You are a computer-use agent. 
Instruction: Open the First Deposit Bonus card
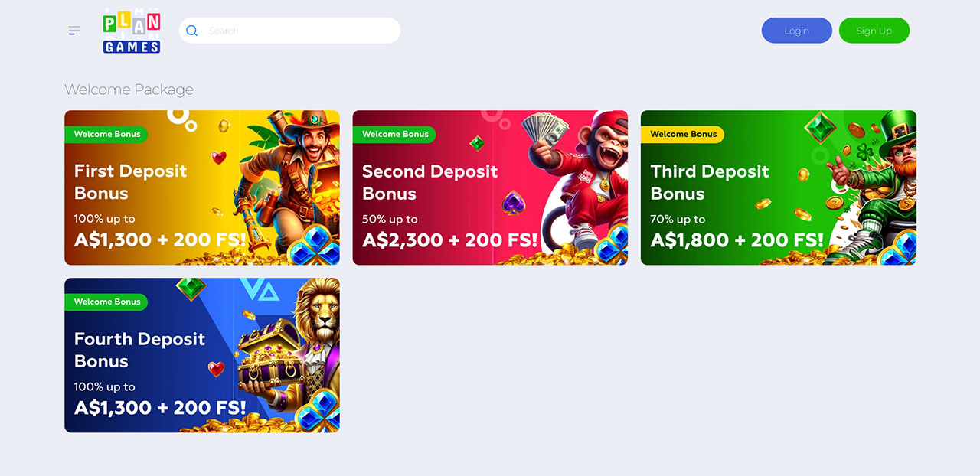click(202, 187)
